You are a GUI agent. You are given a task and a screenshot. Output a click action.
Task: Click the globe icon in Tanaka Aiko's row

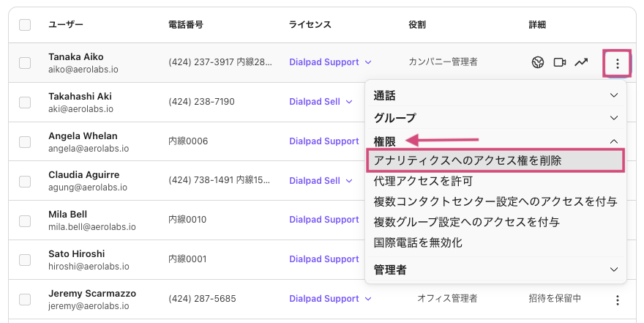[x=538, y=62]
